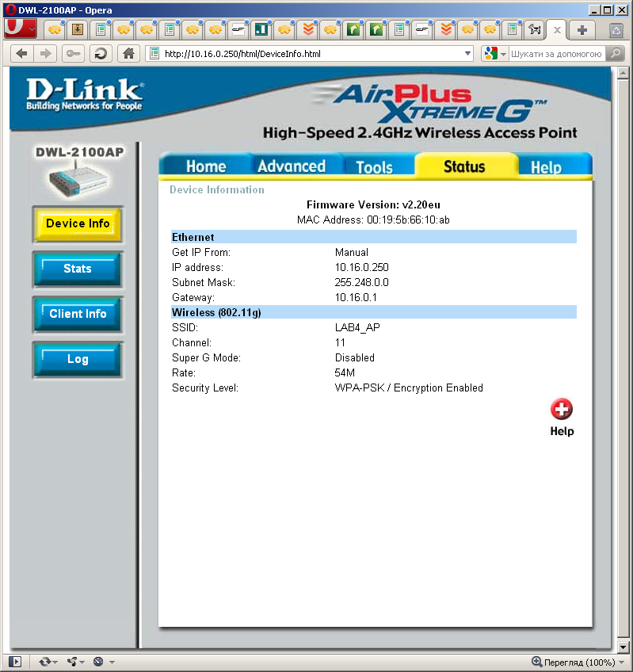The height and width of the screenshot is (672, 633).
Task: Toggle the side panel button in status bar
Action: tap(14, 662)
